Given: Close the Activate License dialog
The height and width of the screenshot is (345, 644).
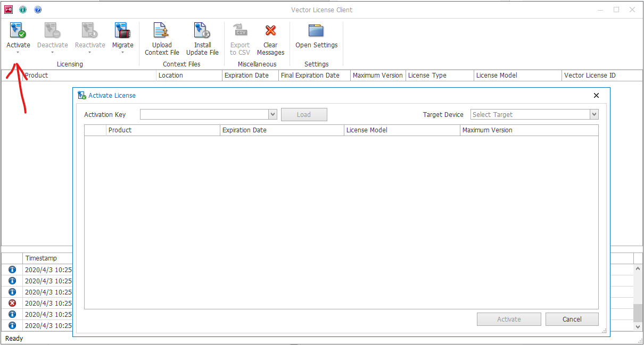Looking at the screenshot, I should [x=596, y=96].
